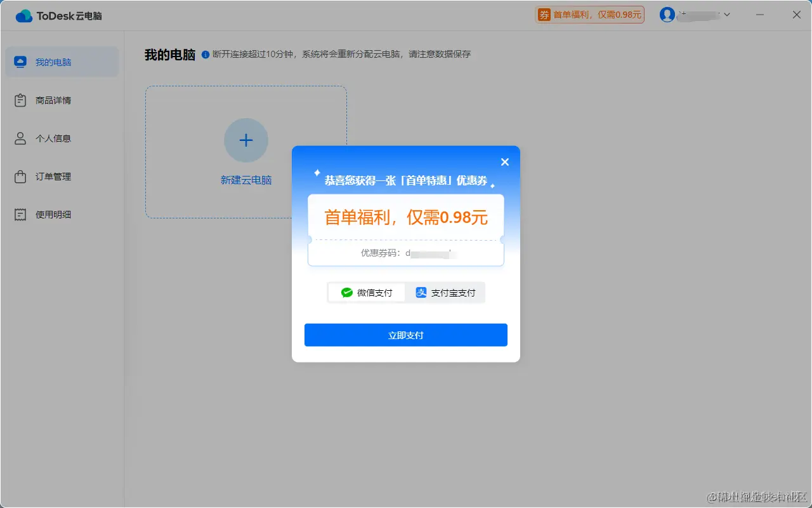
Task: View 使用明细 via its document icon
Action: click(x=19, y=214)
